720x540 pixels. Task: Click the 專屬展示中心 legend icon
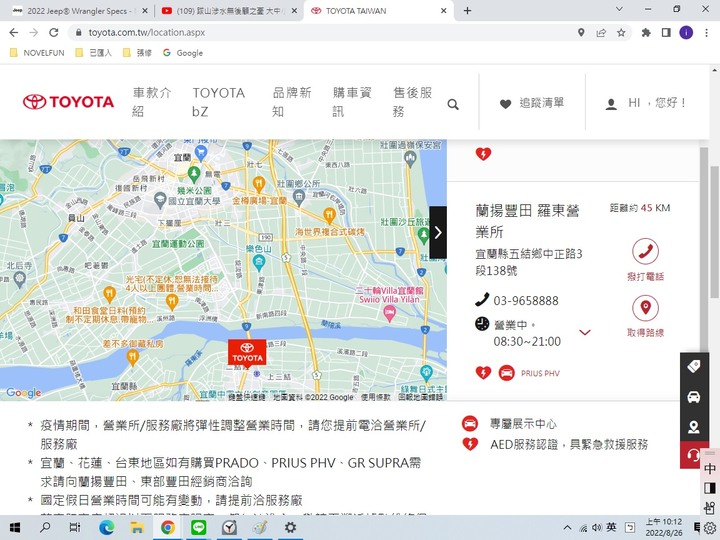pos(470,423)
